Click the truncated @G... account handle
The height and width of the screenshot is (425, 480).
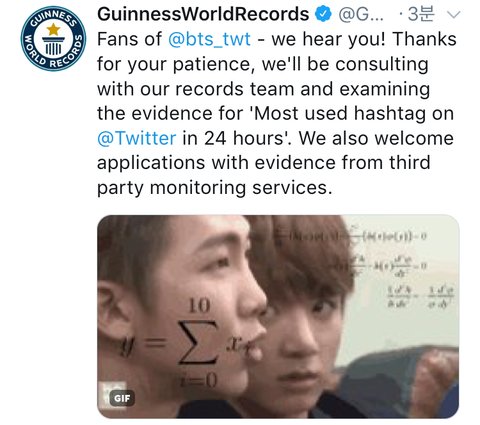(361, 14)
